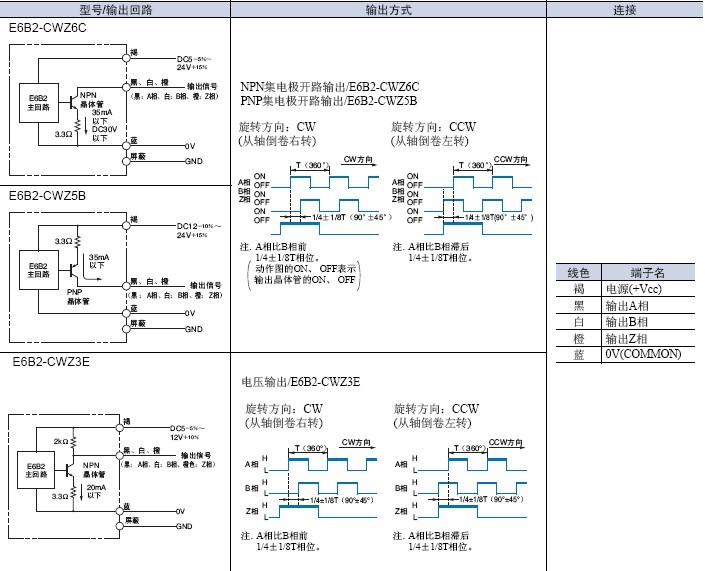Viewport: 705px width, 571px height.
Task: Click E6B2 主回路 box in the CWZ5B circuit
Action: click(39, 270)
